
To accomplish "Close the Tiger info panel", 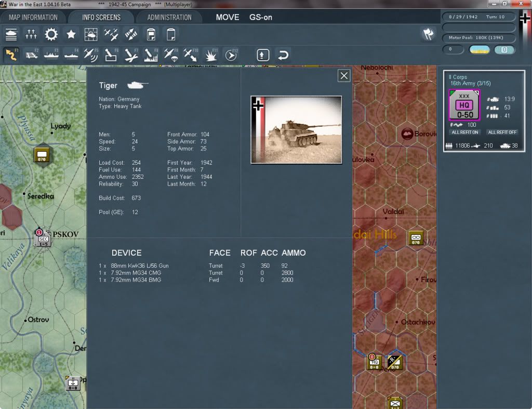I will (344, 76).
